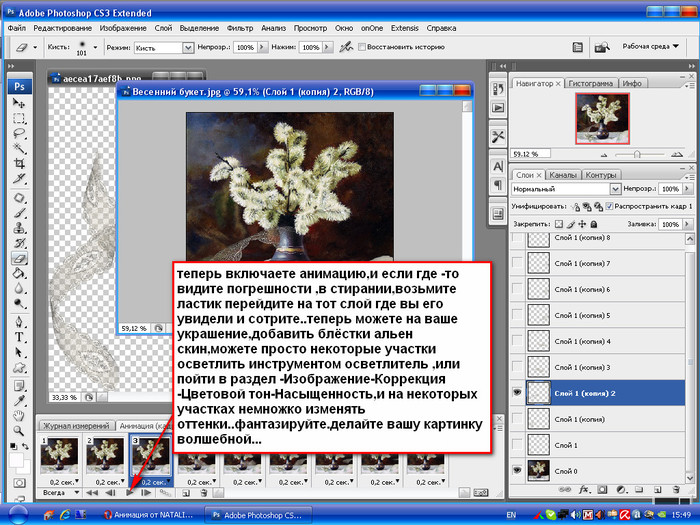Image resolution: width=700 pixels, height=525 pixels.
Task: Toggle Quick Mask mode icon
Action: point(19,483)
